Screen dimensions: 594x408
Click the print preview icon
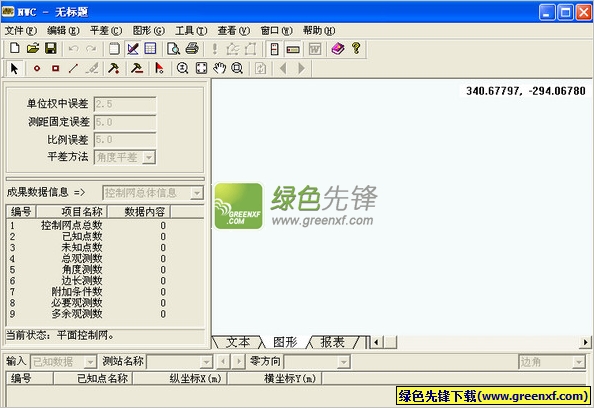174,48
